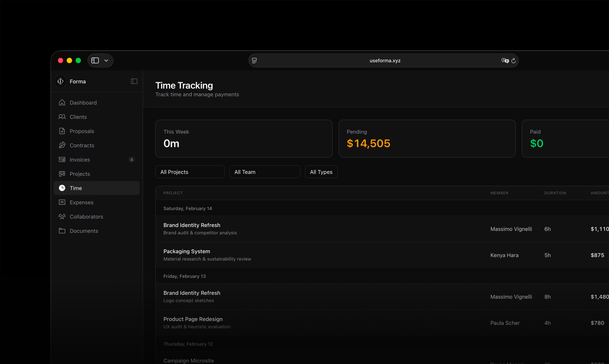Toggle the browser sidebar button
This screenshot has width=609, height=364.
click(x=95, y=60)
